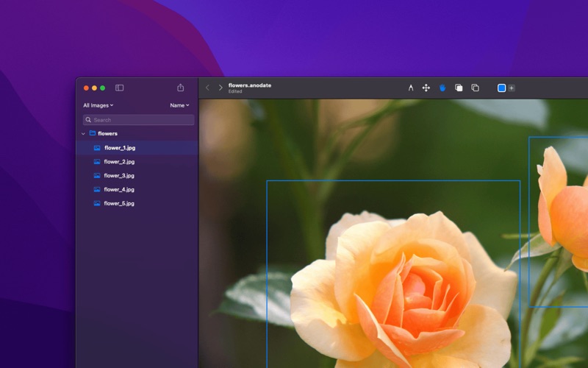Open the Name sort dropdown
This screenshot has width=588, height=368.
tap(179, 105)
